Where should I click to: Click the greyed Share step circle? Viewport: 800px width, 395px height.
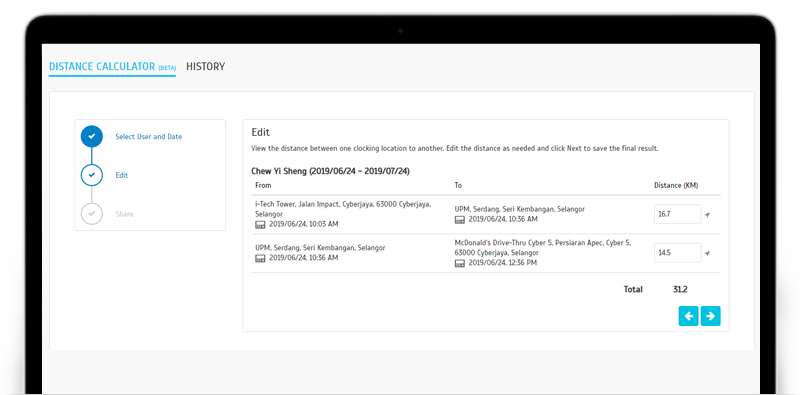(92, 213)
